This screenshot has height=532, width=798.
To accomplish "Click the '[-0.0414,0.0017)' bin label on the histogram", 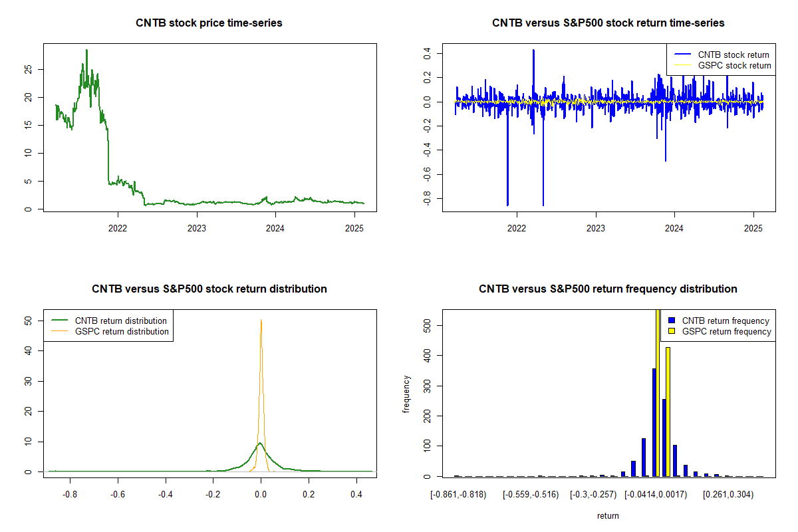I will (655, 495).
